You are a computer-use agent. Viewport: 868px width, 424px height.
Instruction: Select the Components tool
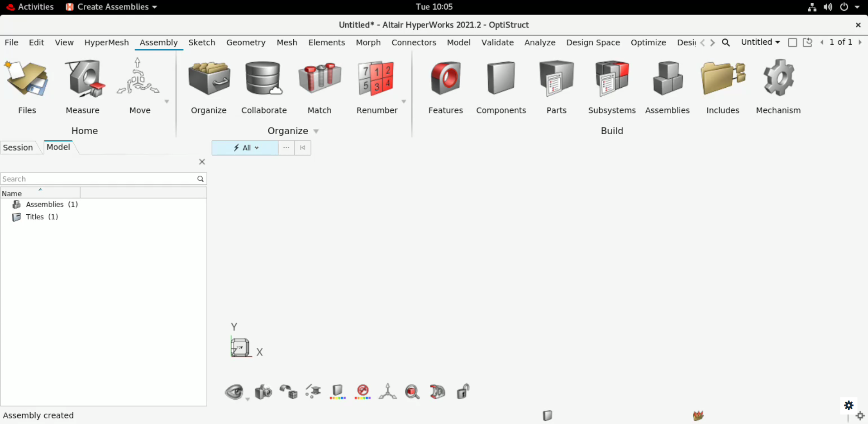tap(501, 78)
